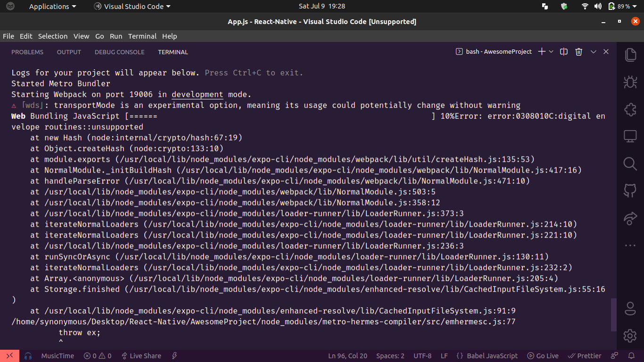Open the Remote Explorer monitor icon
Viewport: 644px width, 362px height.
coord(630,137)
